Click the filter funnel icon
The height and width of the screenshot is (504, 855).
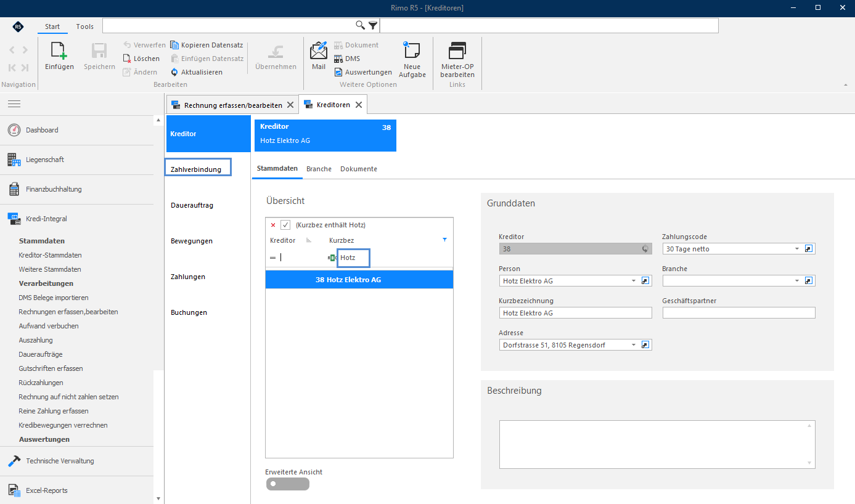click(x=373, y=25)
